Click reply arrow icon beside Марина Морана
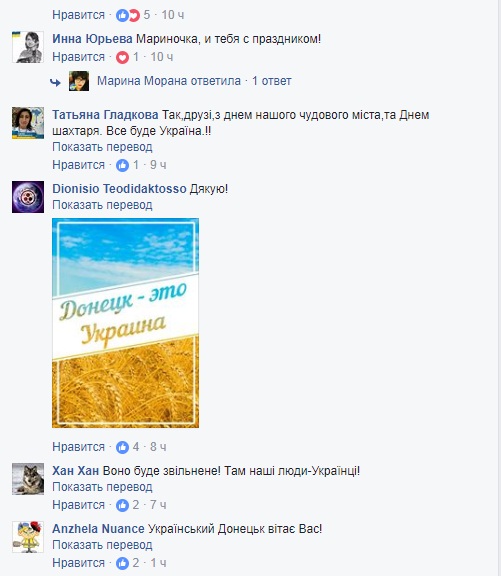 pos(55,83)
